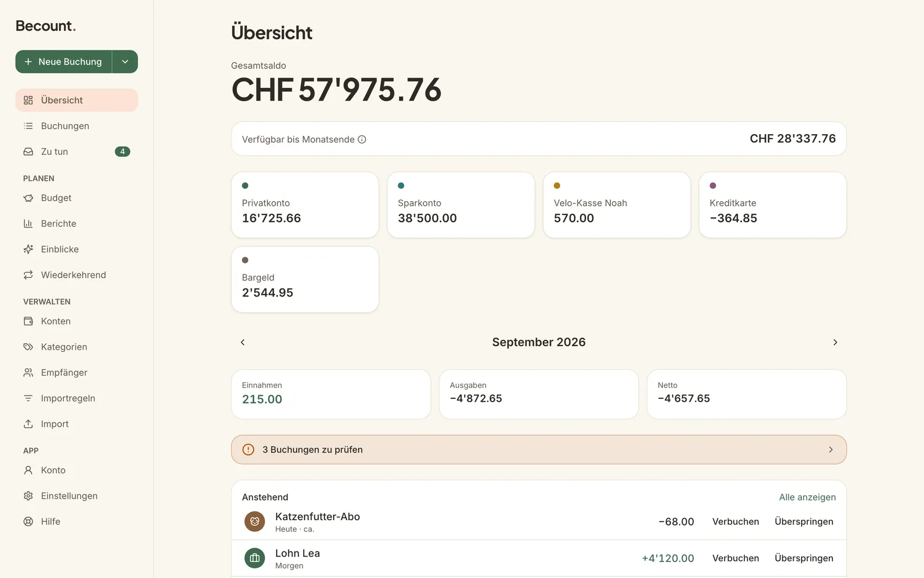Advance to next month with right chevron
Viewport: 924px width, 578px height.
[x=835, y=342]
